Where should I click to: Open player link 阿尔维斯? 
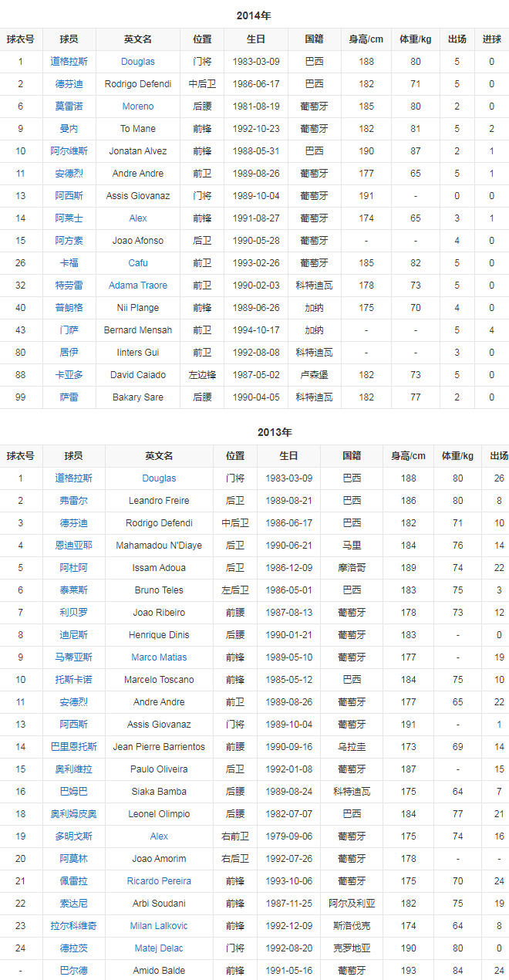click(x=69, y=151)
